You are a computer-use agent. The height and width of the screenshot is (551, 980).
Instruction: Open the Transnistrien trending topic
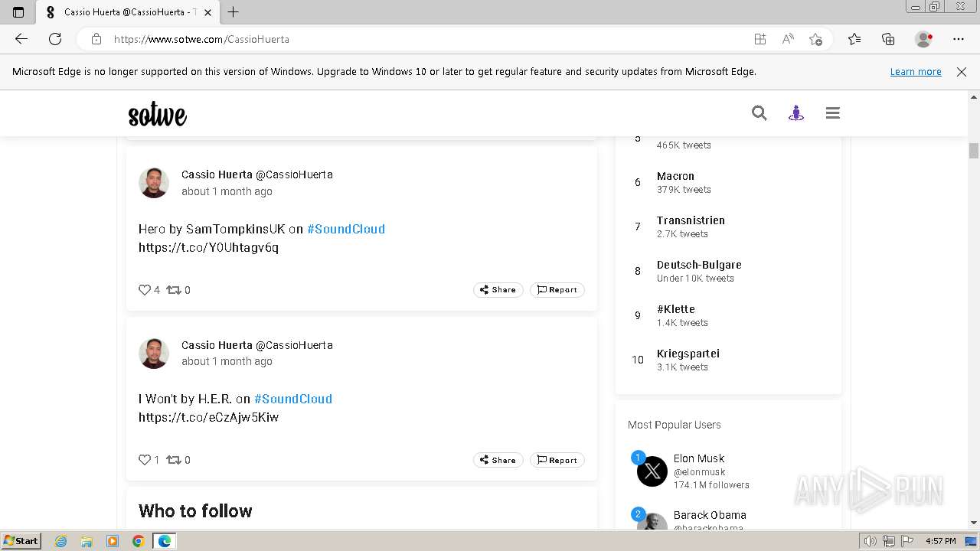(691, 220)
